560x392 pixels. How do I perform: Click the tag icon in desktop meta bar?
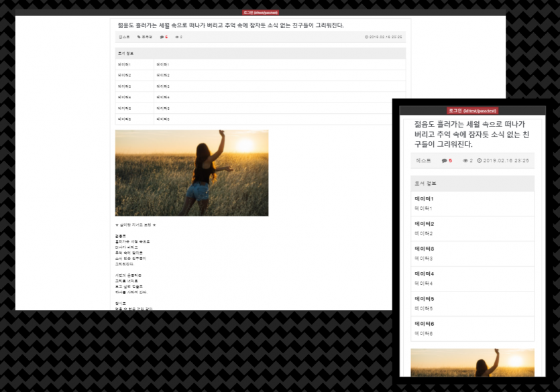click(x=139, y=37)
